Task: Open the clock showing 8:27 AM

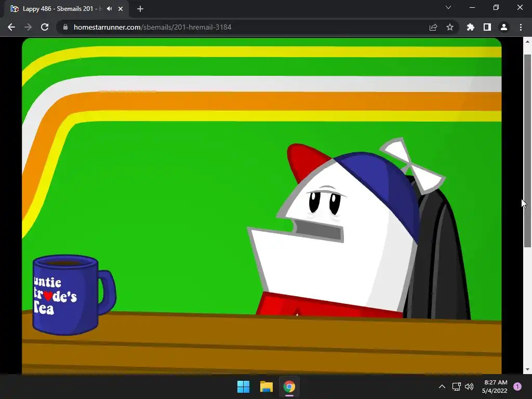Action: pyautogui.click(x=495, y=387)
